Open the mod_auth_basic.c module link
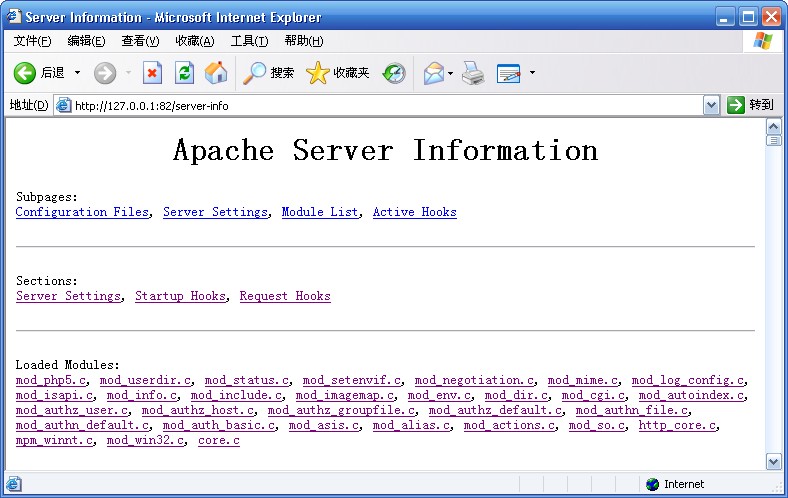788x498 pixels. click(219, 426)
